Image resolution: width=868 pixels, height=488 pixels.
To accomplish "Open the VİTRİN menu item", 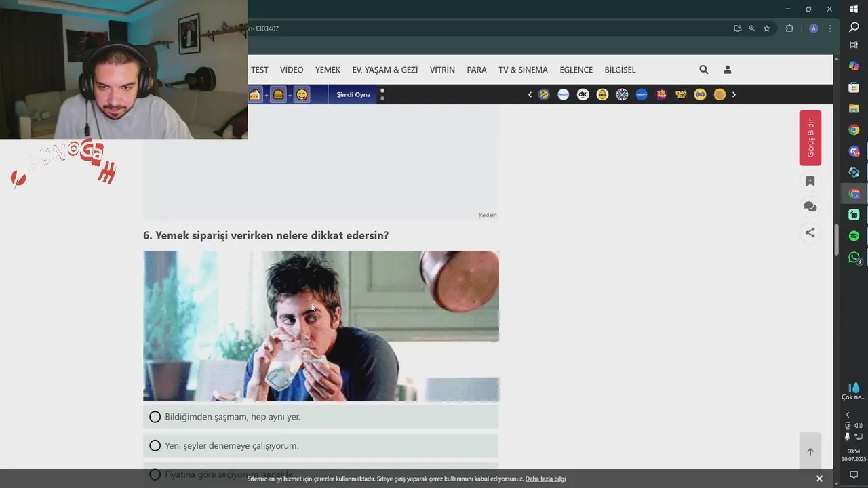I will 442,70.
